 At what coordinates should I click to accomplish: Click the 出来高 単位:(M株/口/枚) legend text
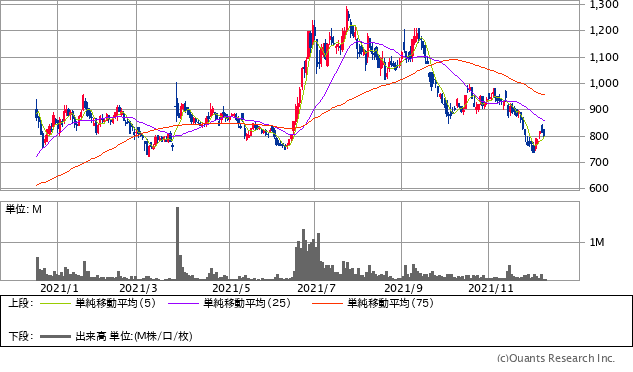click(134, 336)
